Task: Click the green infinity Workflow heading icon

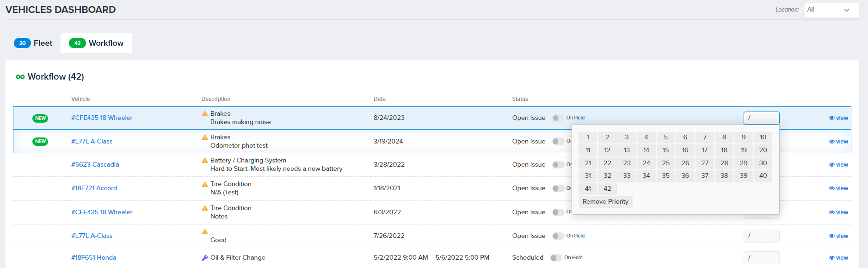Action: click(x=20, y=77)
